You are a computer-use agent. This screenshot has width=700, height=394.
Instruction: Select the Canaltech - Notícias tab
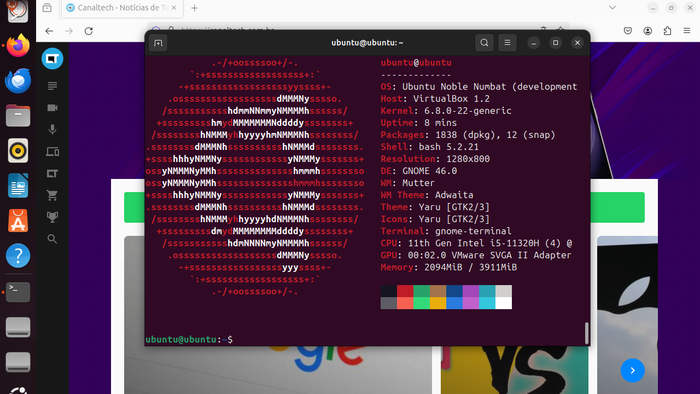point(121,8)
